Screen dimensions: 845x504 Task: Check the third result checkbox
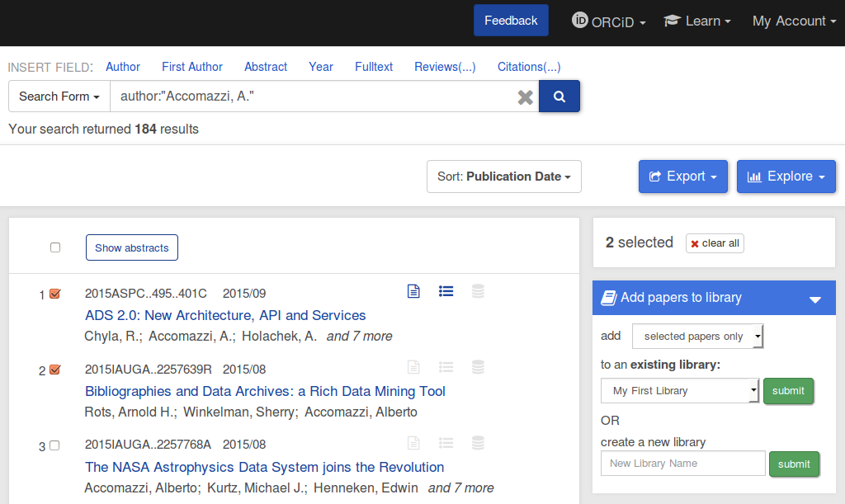coord(55,445)
